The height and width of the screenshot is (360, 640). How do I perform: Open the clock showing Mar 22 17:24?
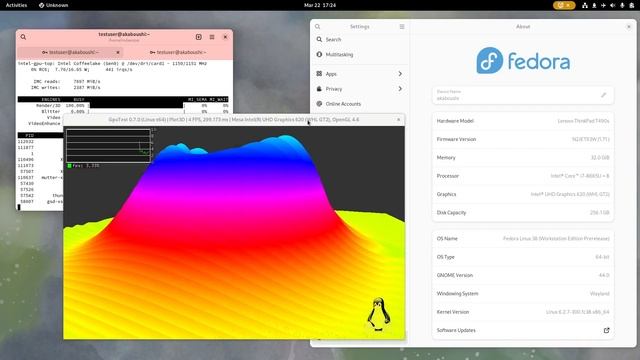coord(320,5)
